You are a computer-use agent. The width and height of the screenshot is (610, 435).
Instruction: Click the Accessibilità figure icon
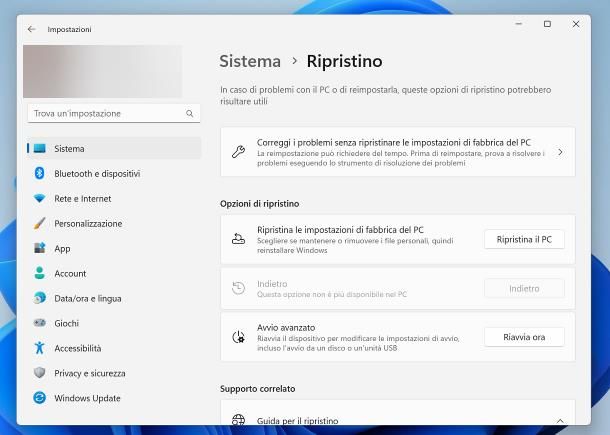[40, 348]
